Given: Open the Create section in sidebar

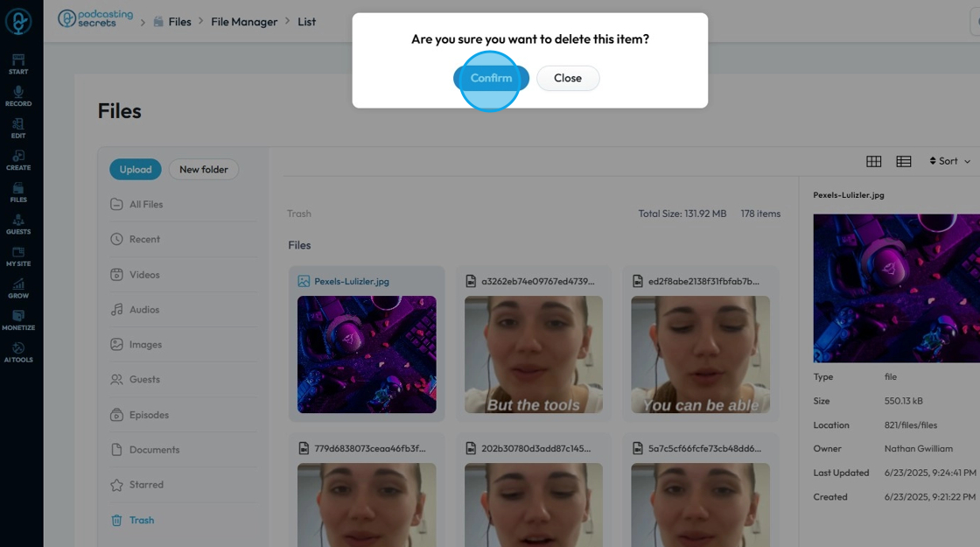Looking at the screenshot, I should click(x=18, y=161).
